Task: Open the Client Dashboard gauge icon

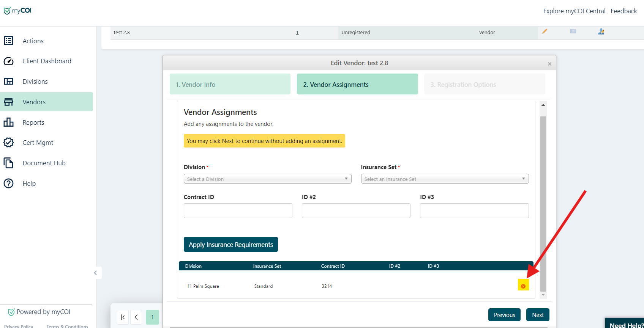Action: click(x=9, y=61)
